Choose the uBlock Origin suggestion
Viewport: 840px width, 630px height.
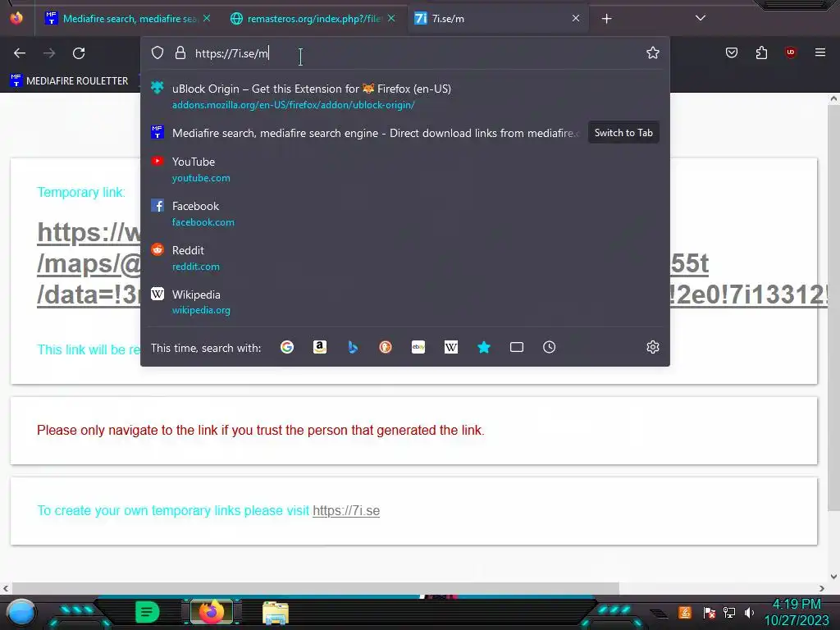(x=405, y=97)
